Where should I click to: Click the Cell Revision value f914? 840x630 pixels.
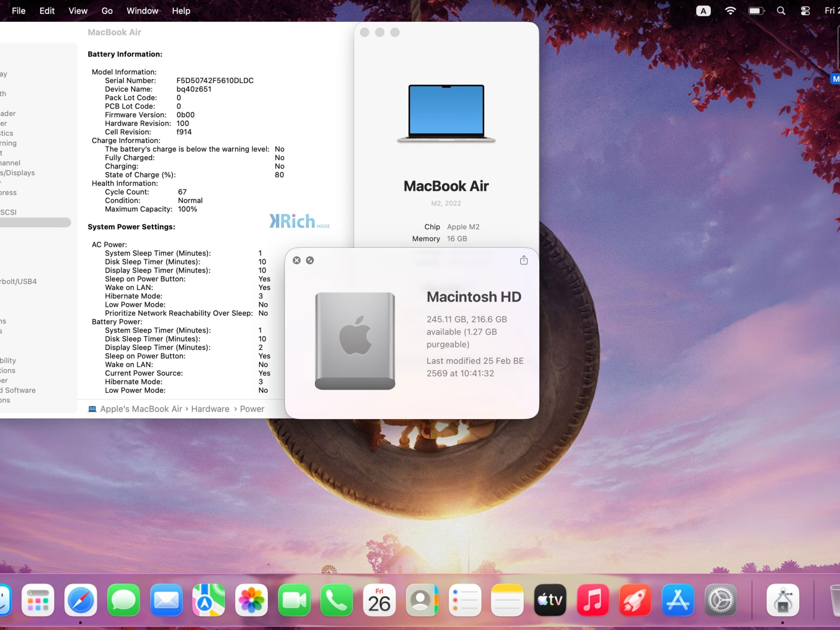[x=184, y=132]
